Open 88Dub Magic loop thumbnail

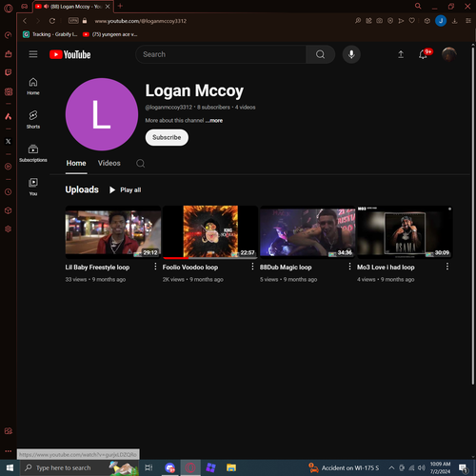pyautogui.click(x=307, y=232)
